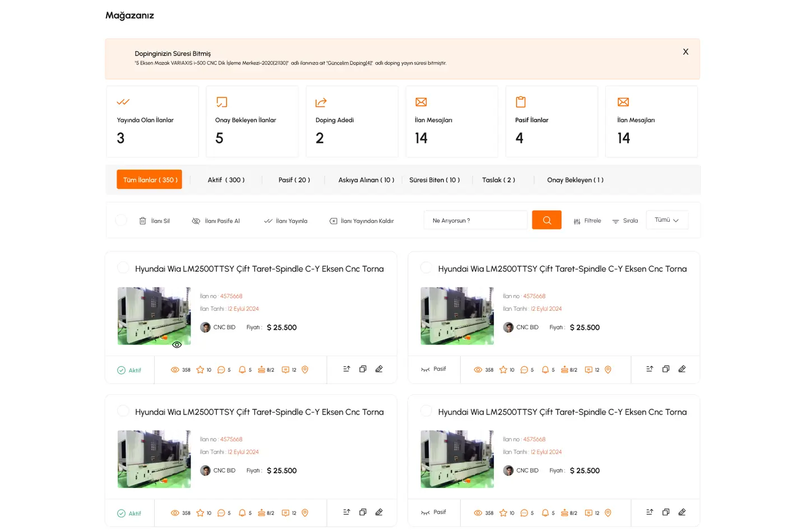807x532 pixels.
Task: Open the Yayında Olan İlanlar stat card
Action: [152, 122]
